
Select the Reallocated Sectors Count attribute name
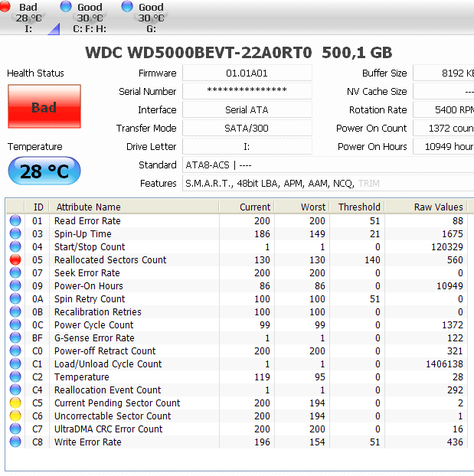pyautogui.click(x=110, y=260)
